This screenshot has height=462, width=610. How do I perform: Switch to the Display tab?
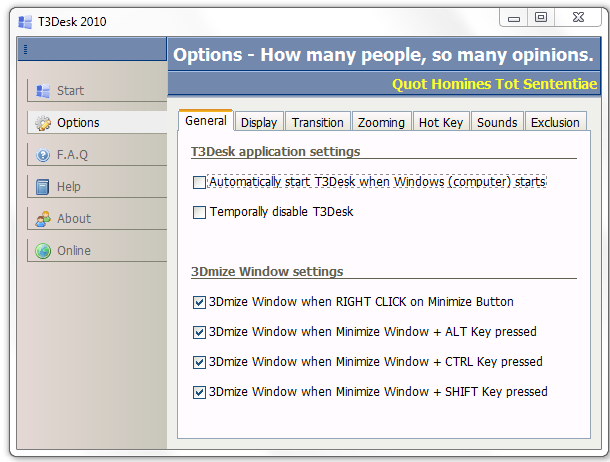pos(259,122)
